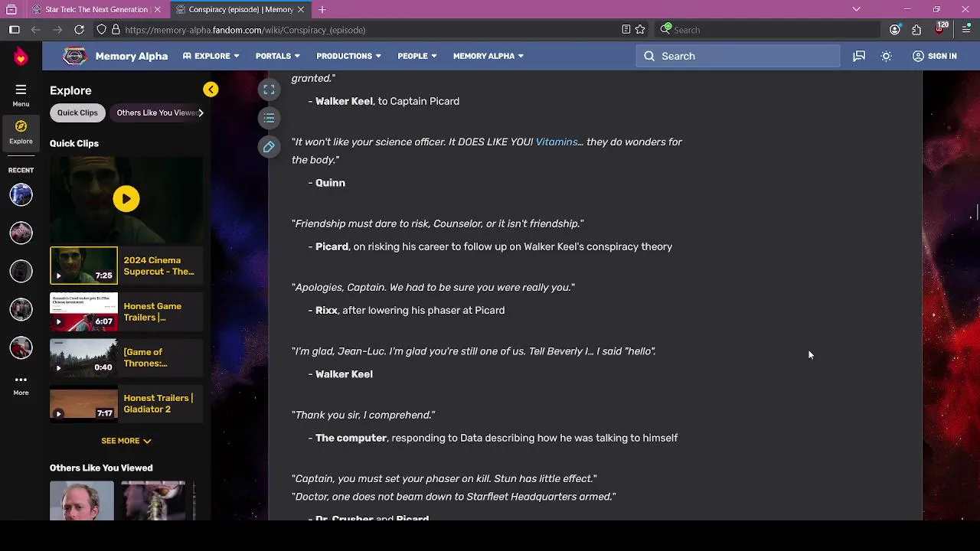The width and height of the screenshot is (980, 551).
Task: Bookmark this page with the star icon
Action: [640, 30]
